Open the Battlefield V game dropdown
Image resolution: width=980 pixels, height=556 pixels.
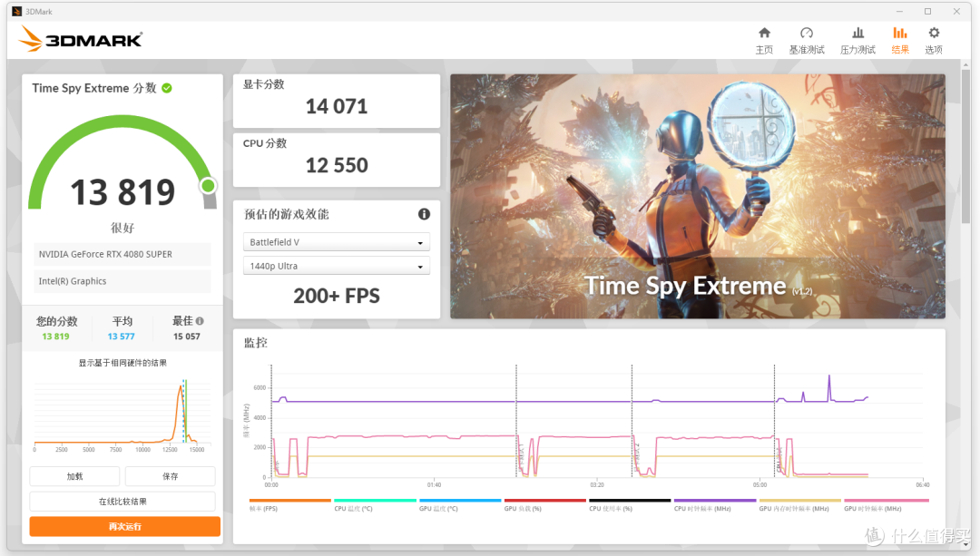click(x=337, y=242)
